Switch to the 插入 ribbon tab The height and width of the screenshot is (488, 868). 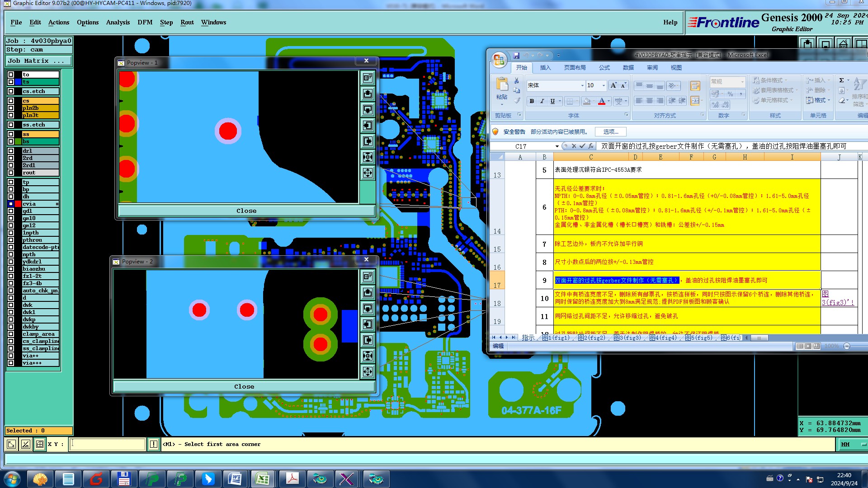tap(545, 68)
